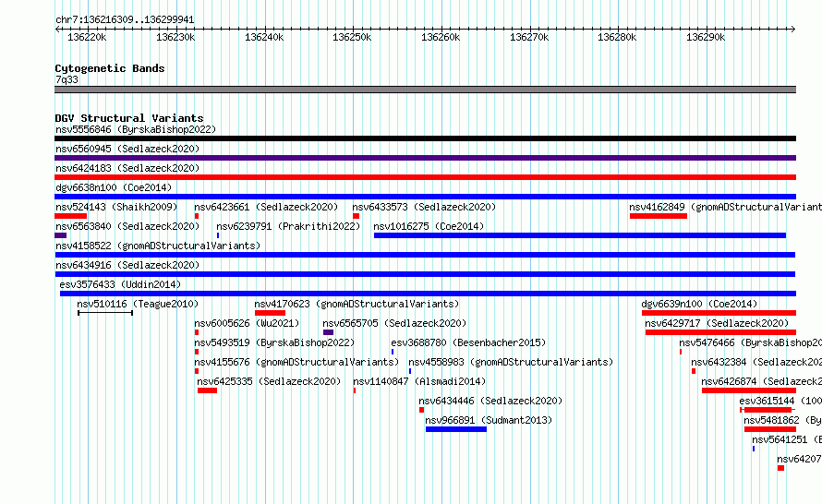
Task: Open the nsv4170623 gnomAD variant label
Action: point(357,304)
